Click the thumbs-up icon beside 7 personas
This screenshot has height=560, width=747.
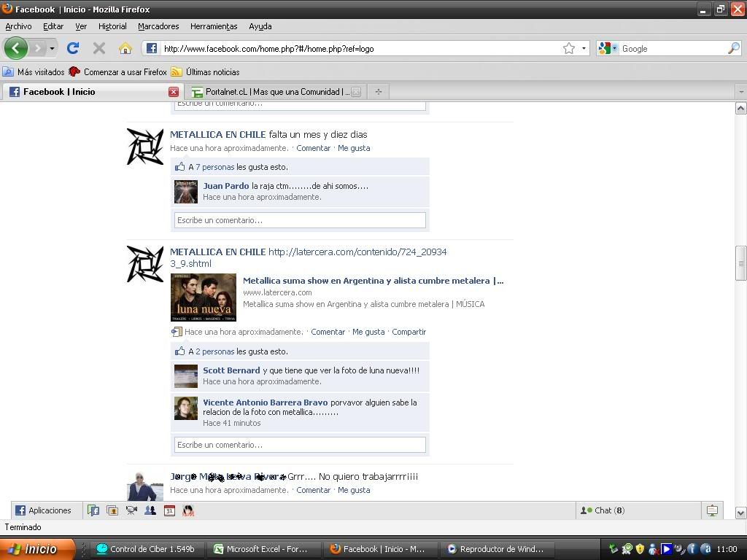[179, 167]
